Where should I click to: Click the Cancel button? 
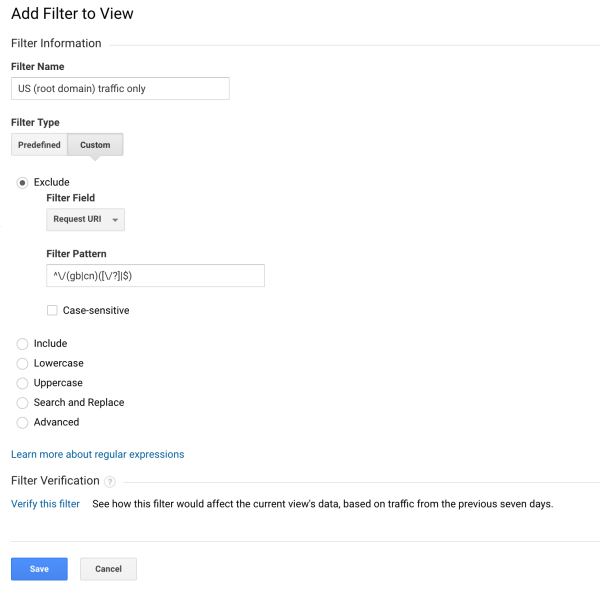(x=108, y=569)
